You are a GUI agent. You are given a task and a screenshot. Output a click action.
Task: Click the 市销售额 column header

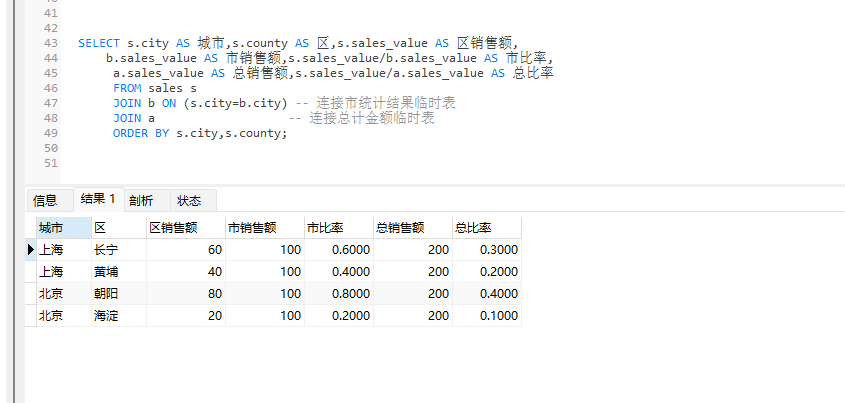pyautogui.click(x=265, y=228)
